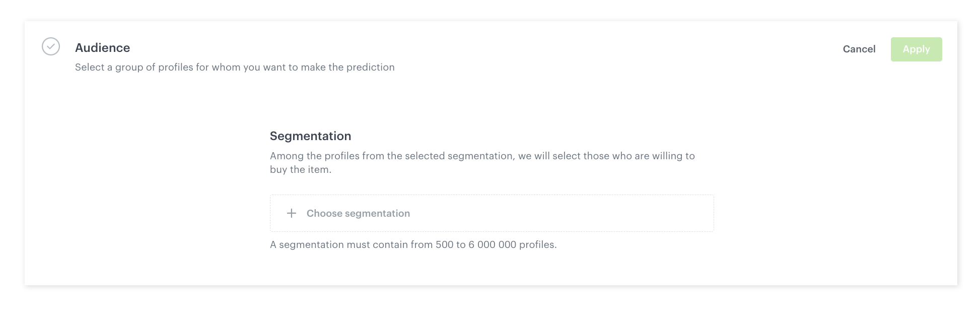Click the 'Select a group of profiles' subtitle
The image size is (980, 315).
coord(235,68)
